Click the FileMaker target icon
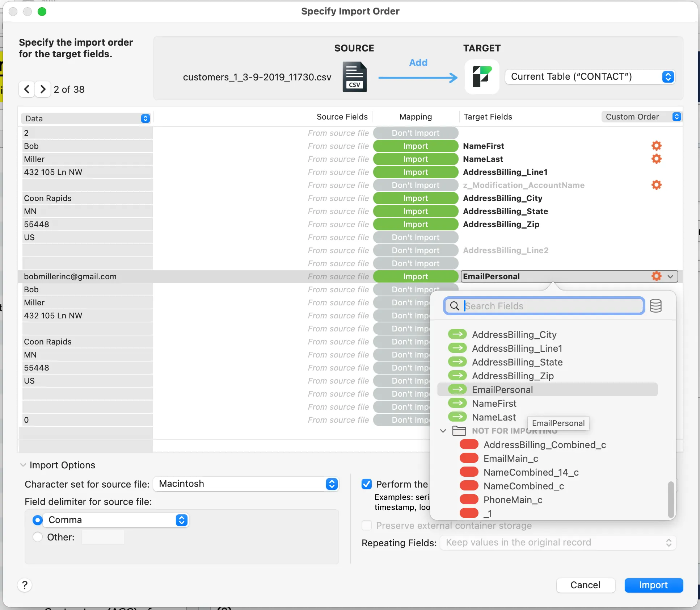 482,77
